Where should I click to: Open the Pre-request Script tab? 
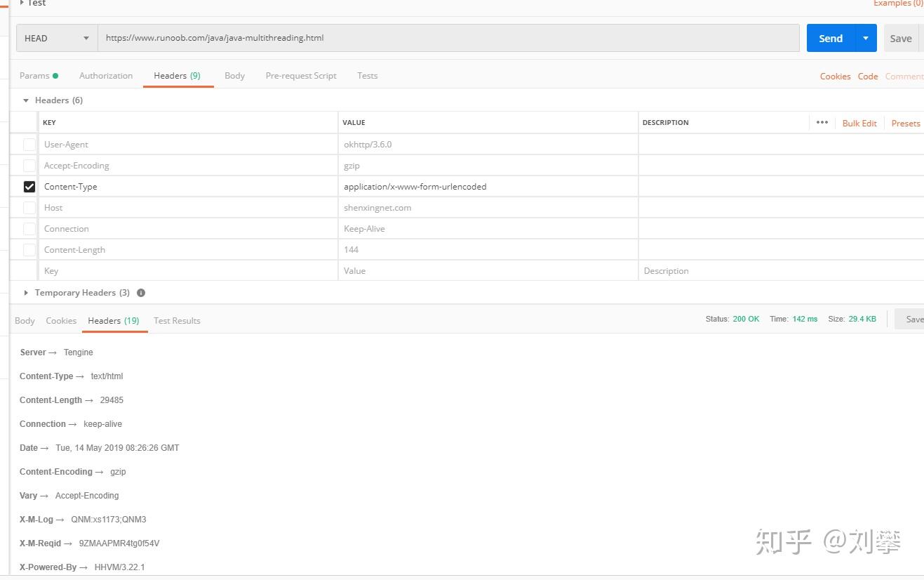301,76
